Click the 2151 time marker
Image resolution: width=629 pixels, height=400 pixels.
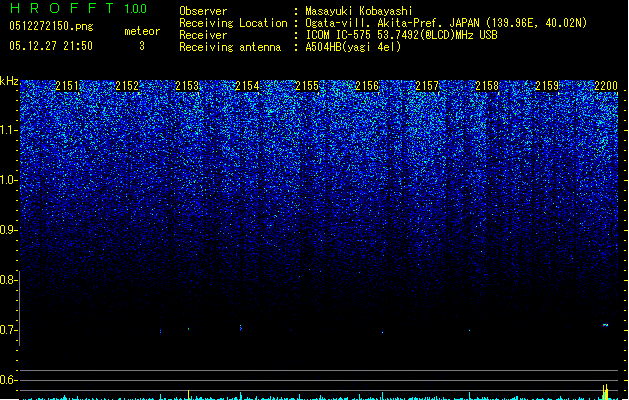click(x=67, y=86)
